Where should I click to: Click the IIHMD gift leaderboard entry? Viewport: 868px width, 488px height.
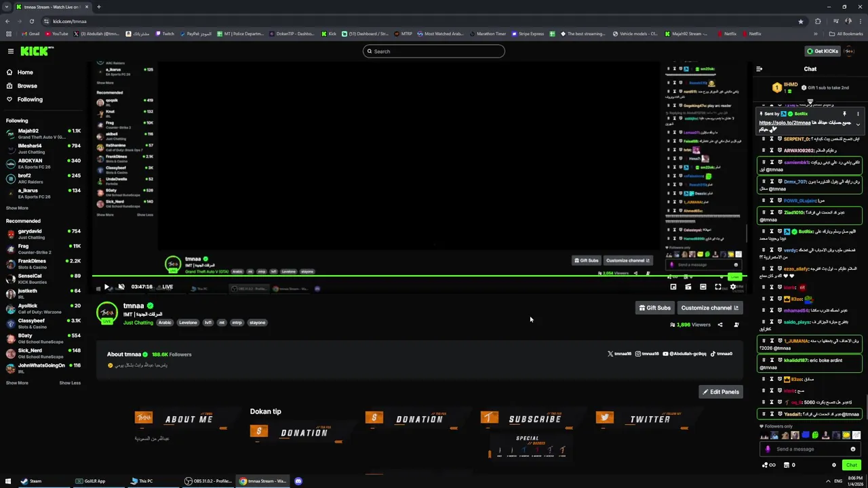click(786, 87)
